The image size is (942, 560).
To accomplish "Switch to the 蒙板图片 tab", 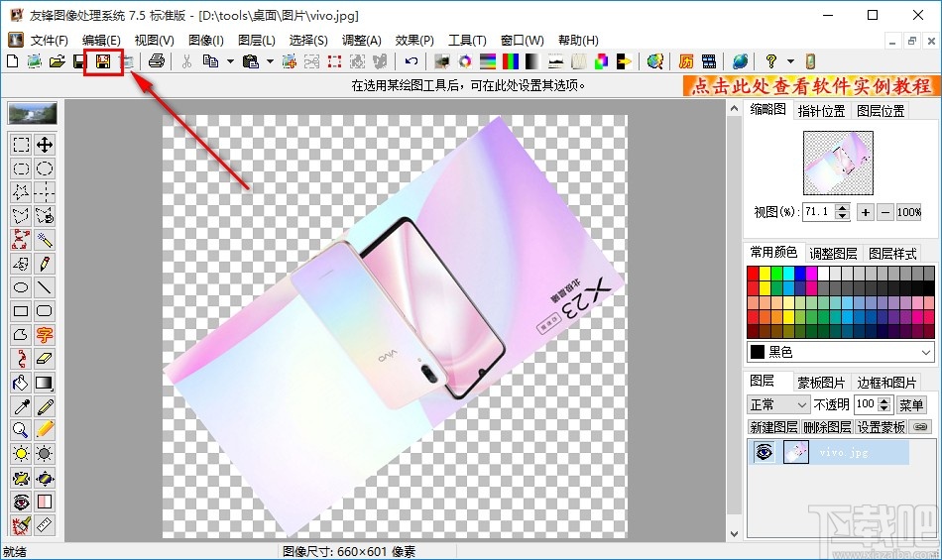I will pos(821,383).
